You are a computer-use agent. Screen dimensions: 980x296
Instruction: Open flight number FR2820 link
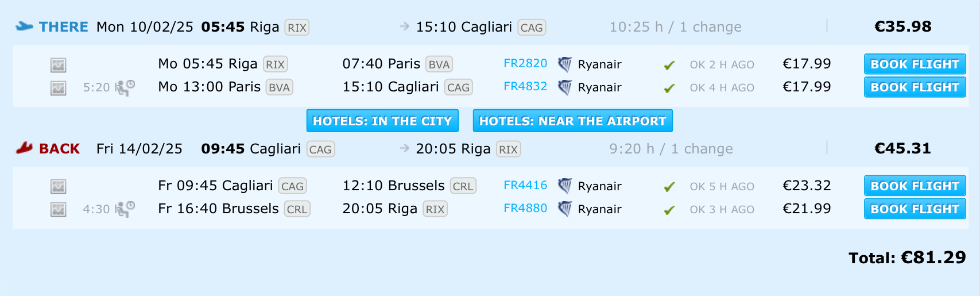[x=525, y=64]
